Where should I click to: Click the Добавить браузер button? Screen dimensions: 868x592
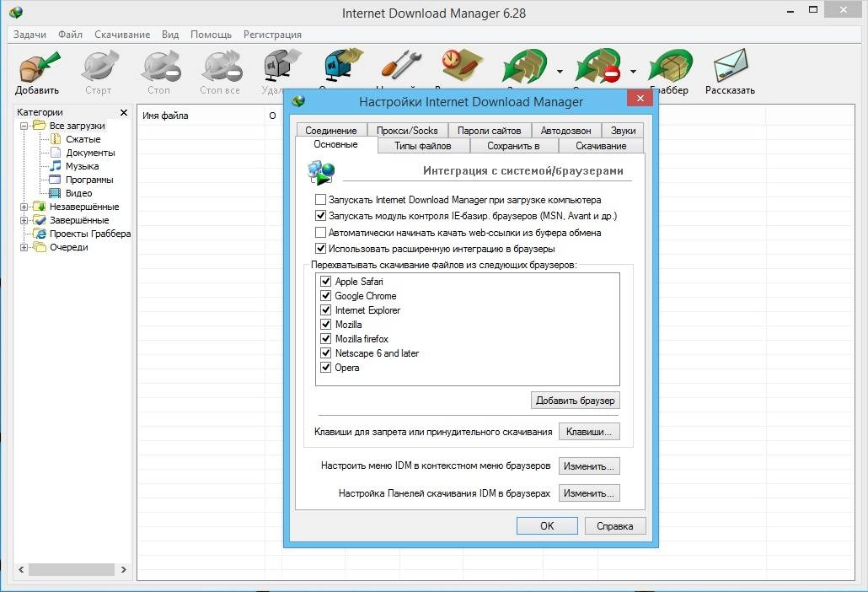[x=576, y=401]
